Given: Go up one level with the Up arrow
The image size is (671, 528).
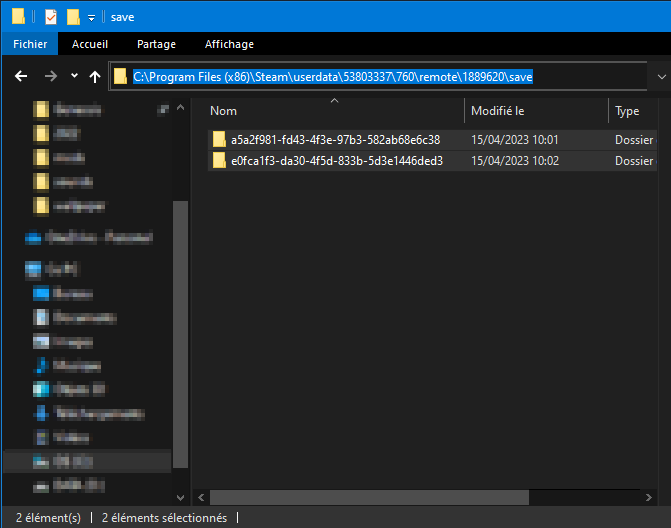Looking at the screenshot, I should tap(95, 76).
